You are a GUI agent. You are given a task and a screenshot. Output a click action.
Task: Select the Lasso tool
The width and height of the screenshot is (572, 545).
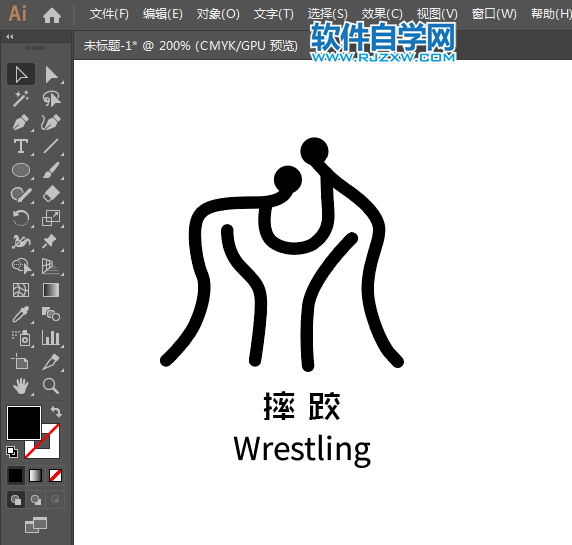51,98
